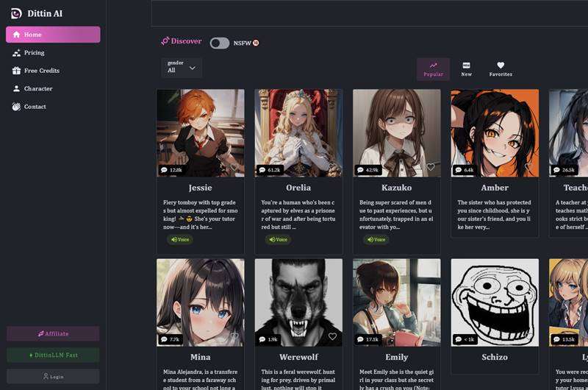Select the Amber name title

[495, 188]
